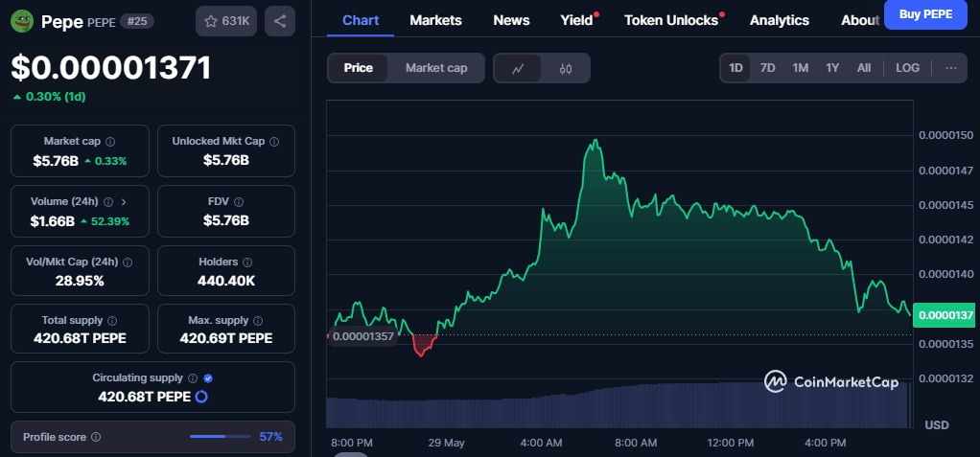Click the 0.00001357 opening price label
The image size is (980, 457).
point(362,336)
